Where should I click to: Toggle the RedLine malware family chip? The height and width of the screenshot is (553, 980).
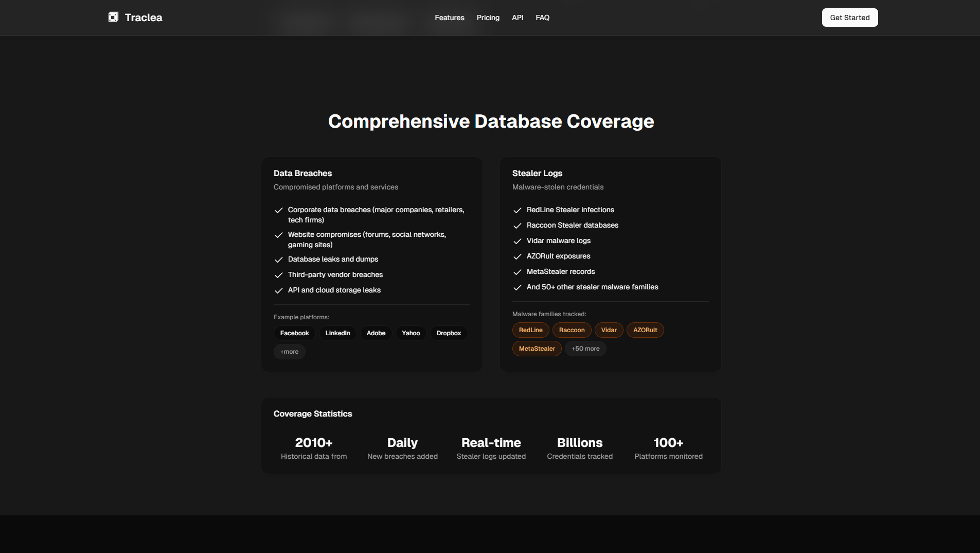530,330
